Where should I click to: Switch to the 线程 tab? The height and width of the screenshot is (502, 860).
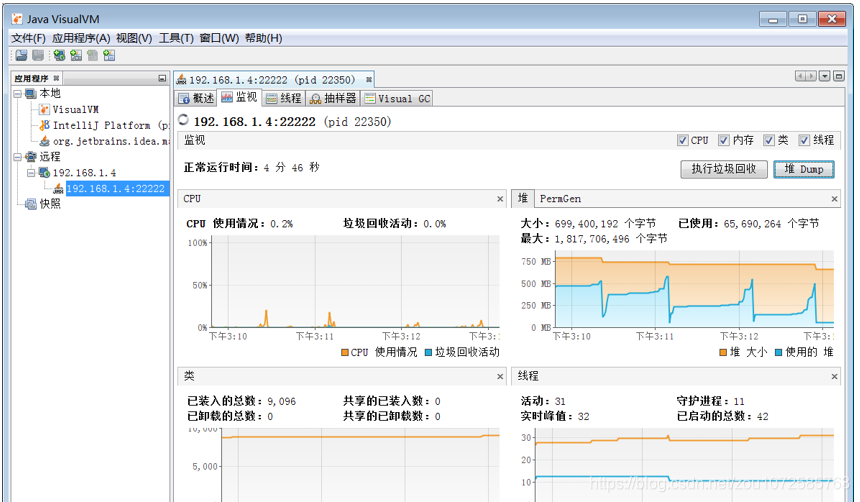point(283,98)
